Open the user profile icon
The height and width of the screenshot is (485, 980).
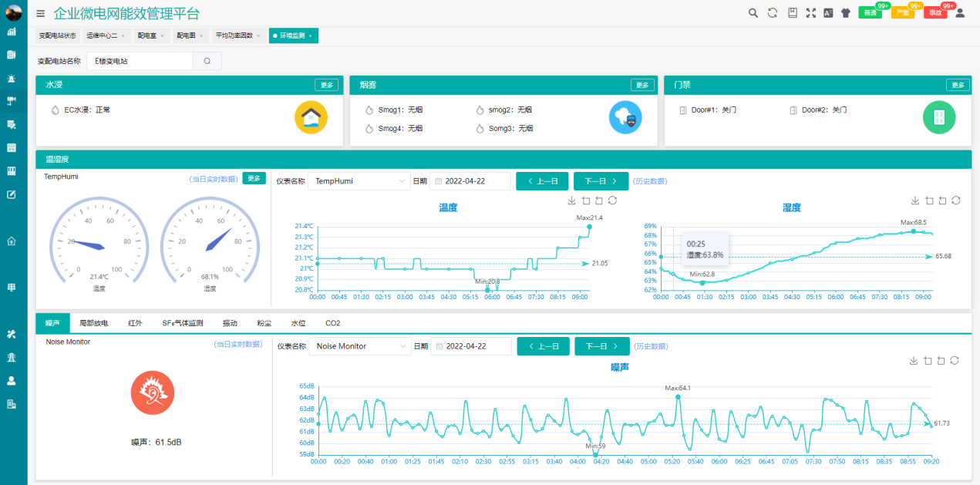pos(960,12)
